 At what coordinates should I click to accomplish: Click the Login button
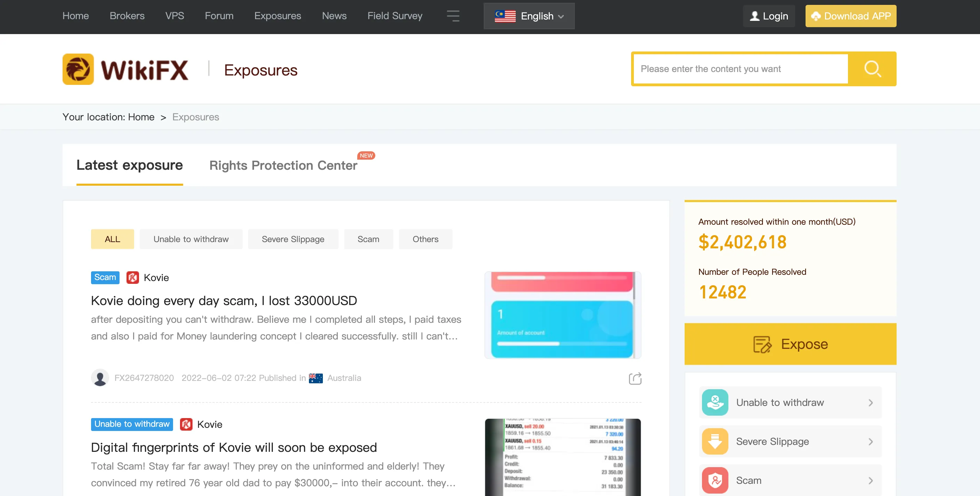point(769,16)
